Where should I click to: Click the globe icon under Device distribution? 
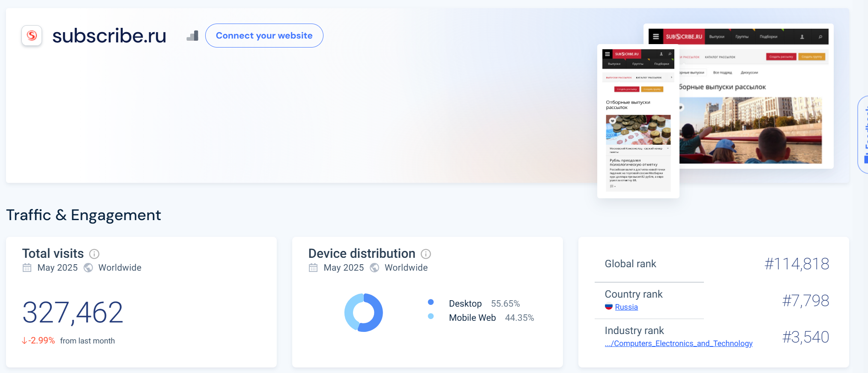(x=374, y=268)
